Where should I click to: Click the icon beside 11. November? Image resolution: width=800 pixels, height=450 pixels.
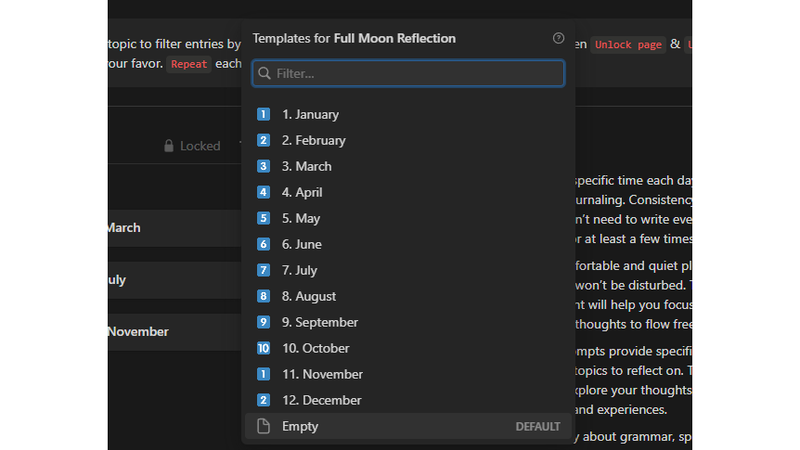pos(263,374)
